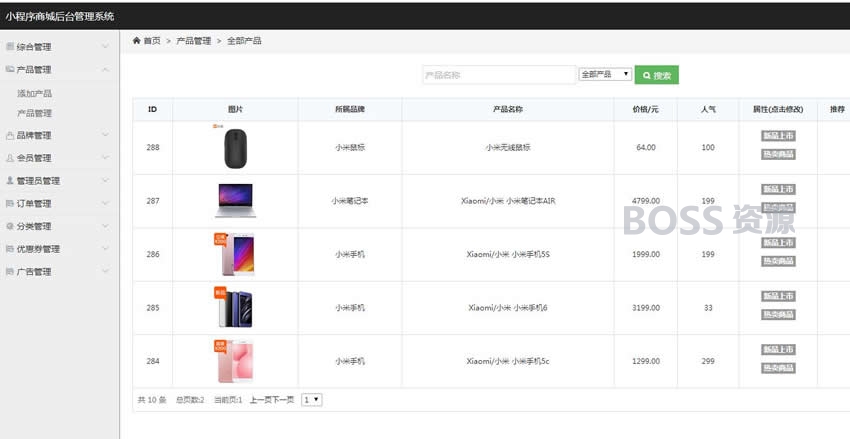Screen dimensions: 850x439
Task: Click the 品牌管理 sidebar icon
Action: point(10,135)
